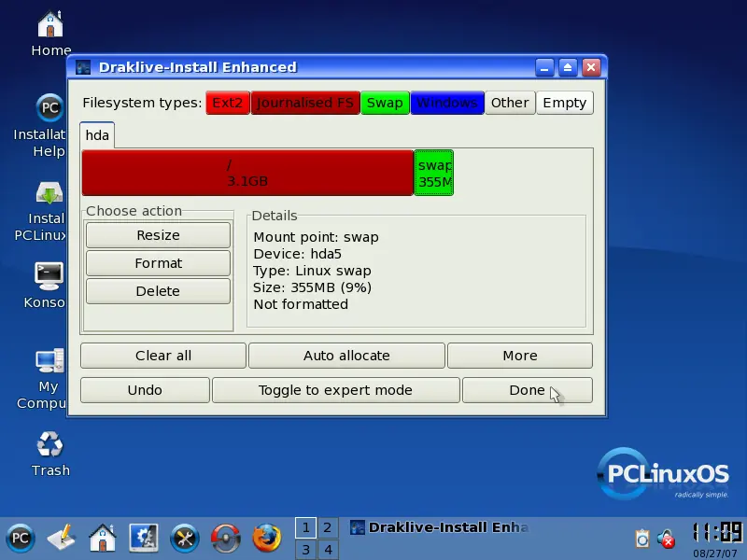The height and width of the screenshot is (560, 747).
Task: Click the Auto allocate button
Action: coord(346,356)
